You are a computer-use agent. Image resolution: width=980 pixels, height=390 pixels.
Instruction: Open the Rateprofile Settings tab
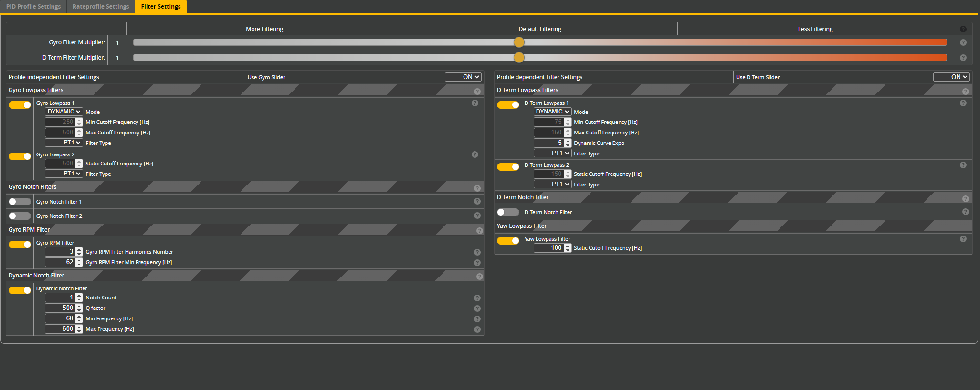pyautogui.click(x=101, y=7)
